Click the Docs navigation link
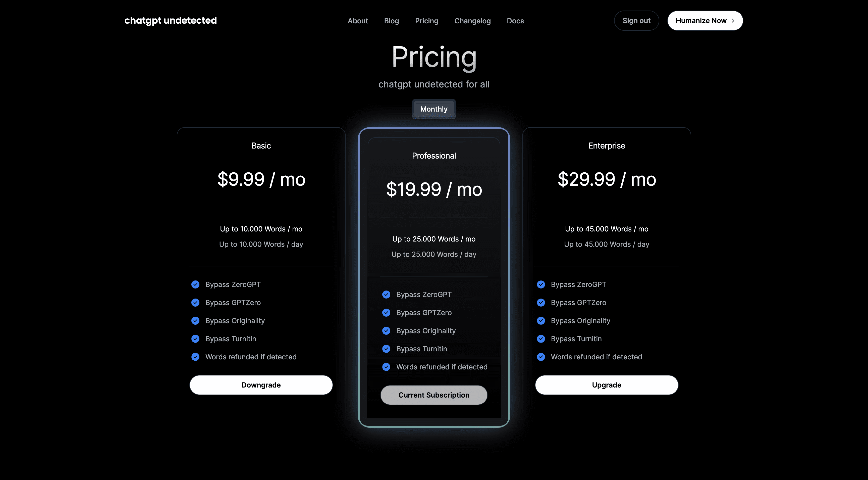Viewport: 868px width, 480px height. pyautogui.click(x=515, y=20)
